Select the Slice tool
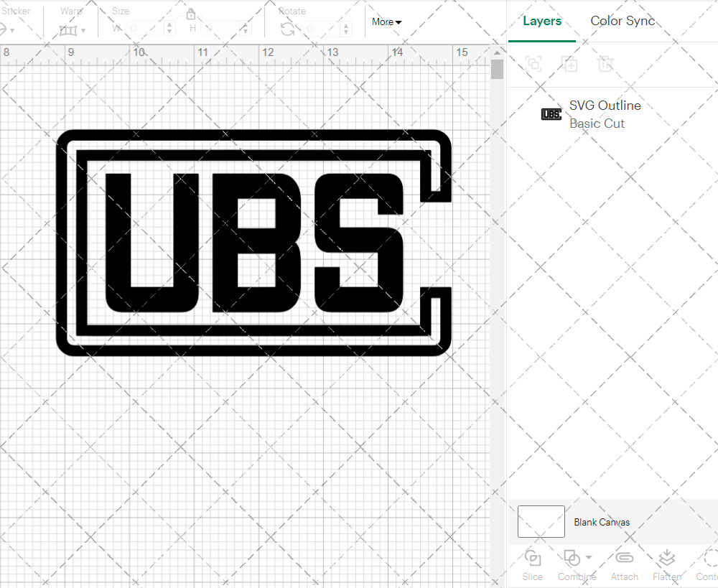Viewport: 718px width, 588px height. click(532, 565)
